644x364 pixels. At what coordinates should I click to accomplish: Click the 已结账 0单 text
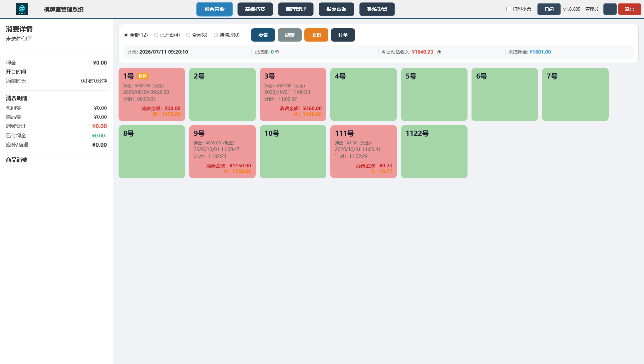click(267, 52)
